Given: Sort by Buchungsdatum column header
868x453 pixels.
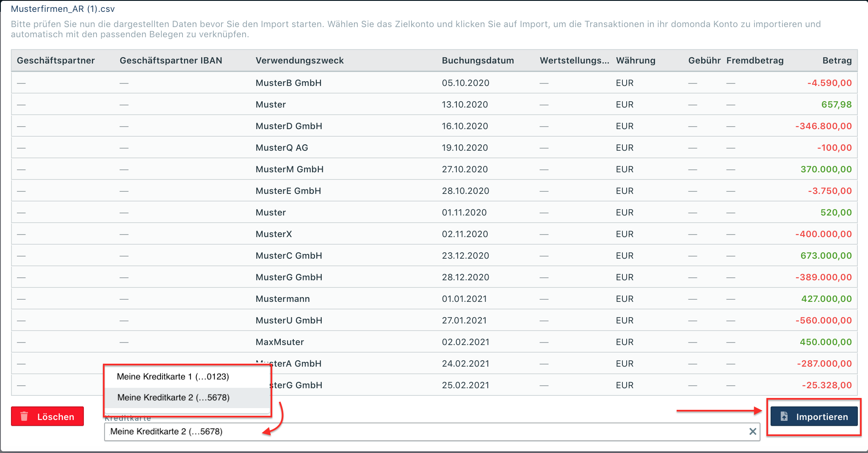Looking at the screenshot, I should click(x=478, y=61).
